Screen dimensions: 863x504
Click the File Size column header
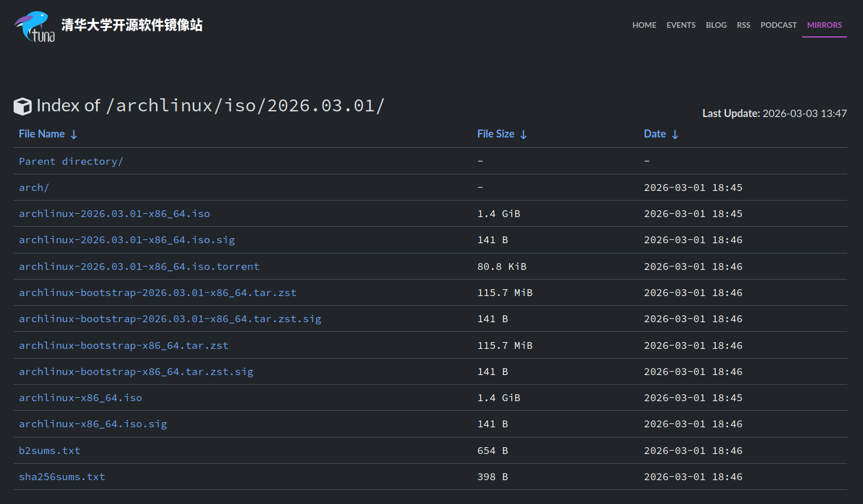495,134
